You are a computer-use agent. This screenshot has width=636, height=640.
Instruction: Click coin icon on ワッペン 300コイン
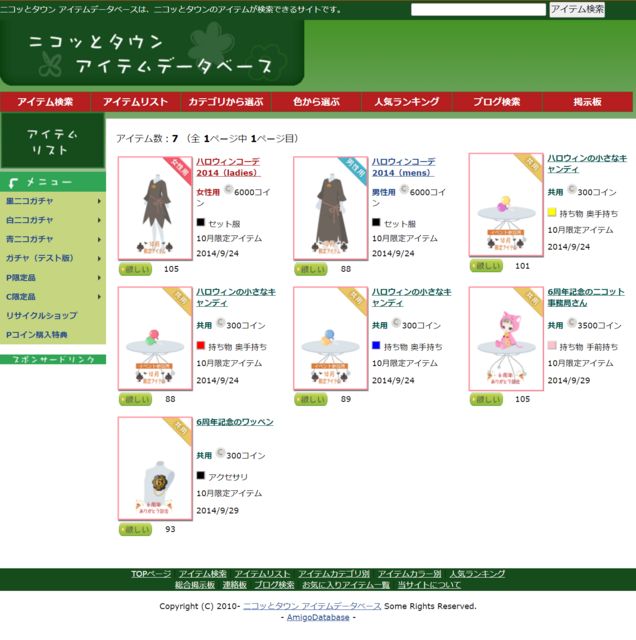[220, 453]
